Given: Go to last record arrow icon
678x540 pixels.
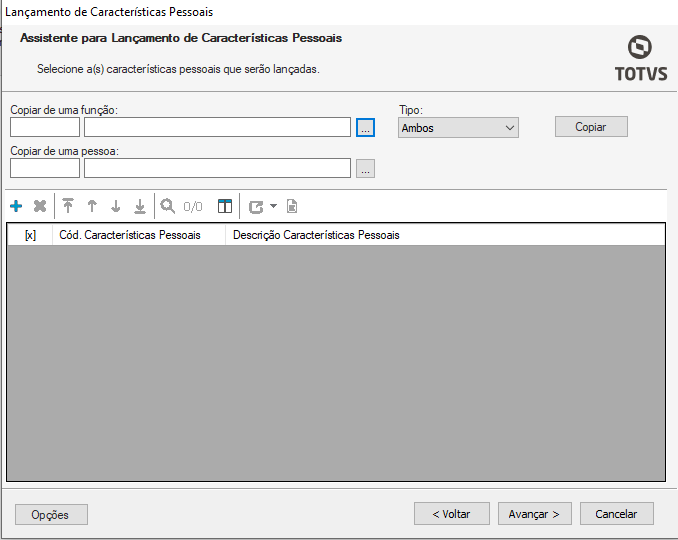Looking at the screenshot, I should (140, 206).
